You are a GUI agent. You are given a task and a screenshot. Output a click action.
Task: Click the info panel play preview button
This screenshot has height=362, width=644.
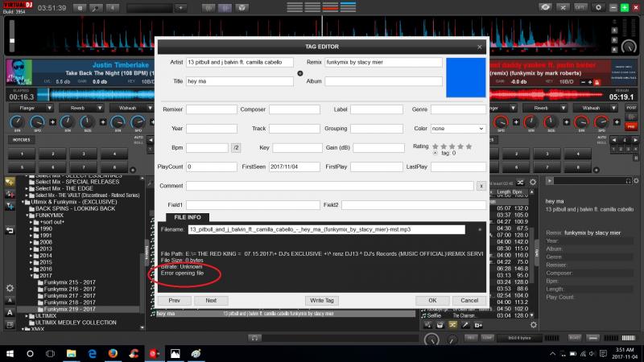549,180
